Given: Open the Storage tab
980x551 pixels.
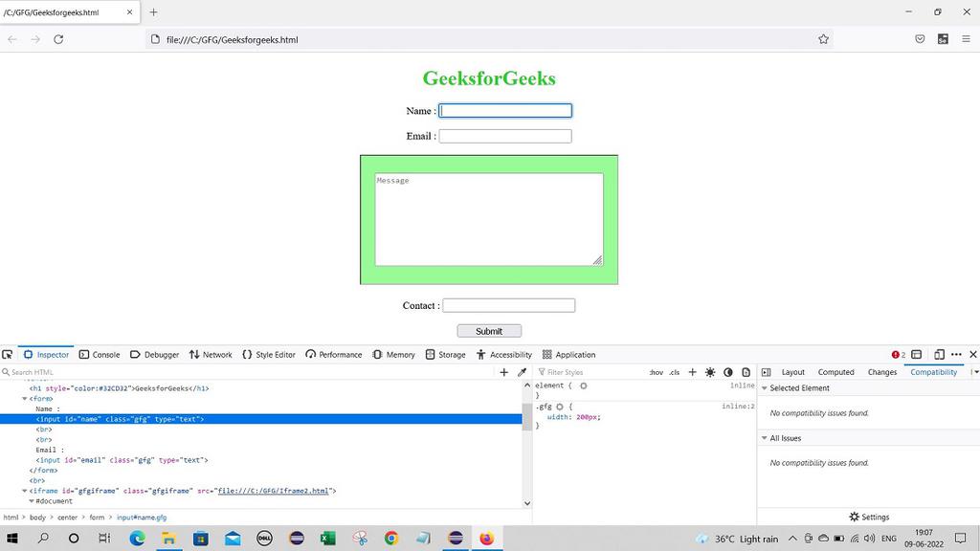Looking at the screenshot, I should click(x=446, y=354).
